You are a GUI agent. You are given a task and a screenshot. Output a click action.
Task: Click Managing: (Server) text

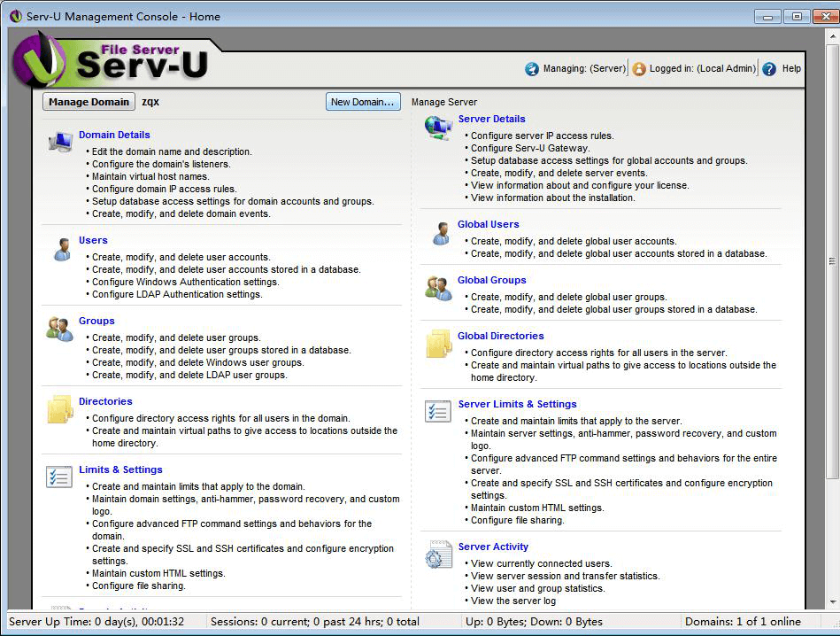584,68
